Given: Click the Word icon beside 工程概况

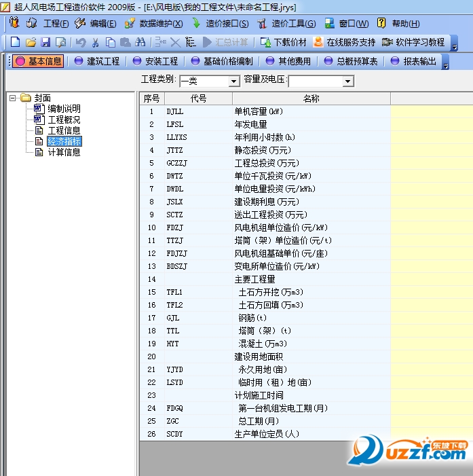Looking at the screenshot, I should 39,120.
